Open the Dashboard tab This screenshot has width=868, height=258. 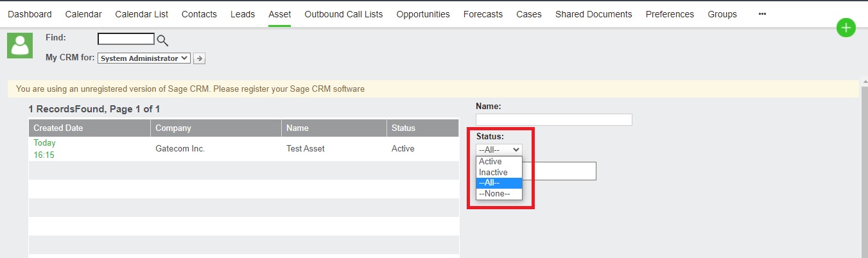pyautogui.click(x=30, y=14)
